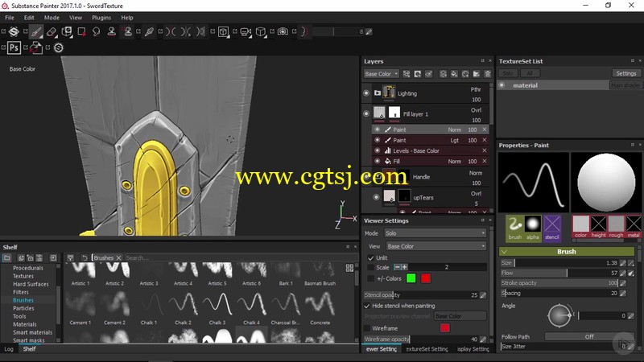The width and height of the screenshot is (644, 362).
Task: Open the View Base Color dropdown
Action: (436, 246)
